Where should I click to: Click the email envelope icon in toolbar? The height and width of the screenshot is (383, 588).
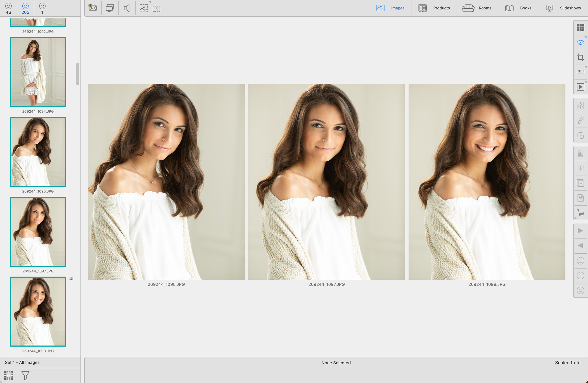point(93,8)
